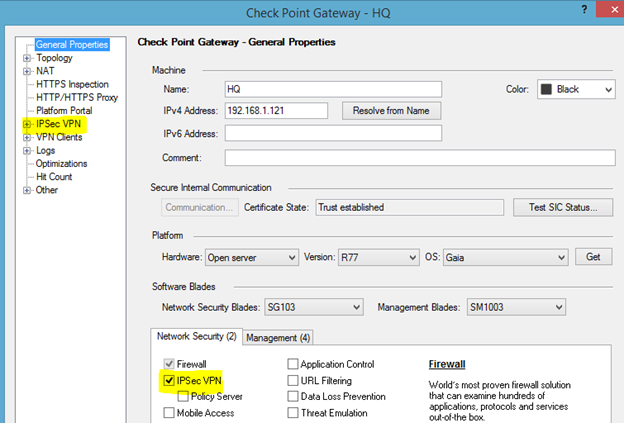This screenshot has height=423, width=624.
Task: Enable the Mobile Access blade
Action: (x=169, y=413)
